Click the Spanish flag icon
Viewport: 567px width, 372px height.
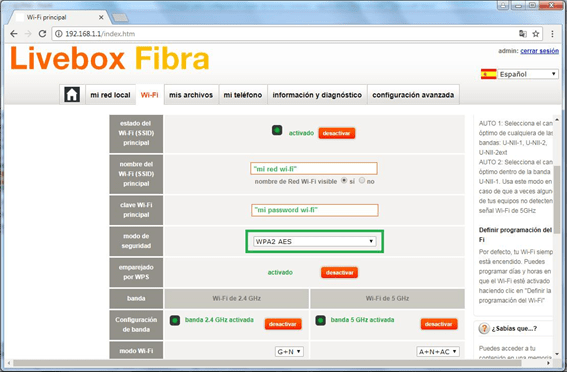click(488, 74)
